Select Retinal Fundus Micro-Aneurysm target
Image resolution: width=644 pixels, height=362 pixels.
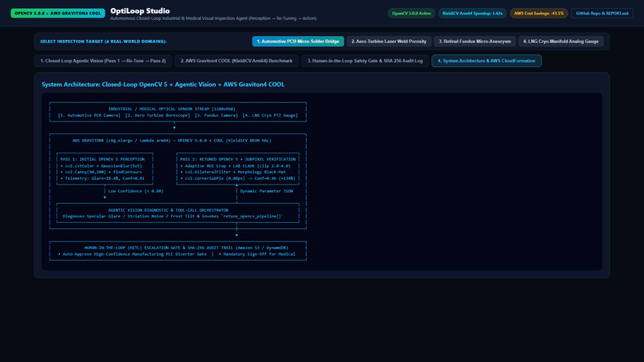point(475,42)
